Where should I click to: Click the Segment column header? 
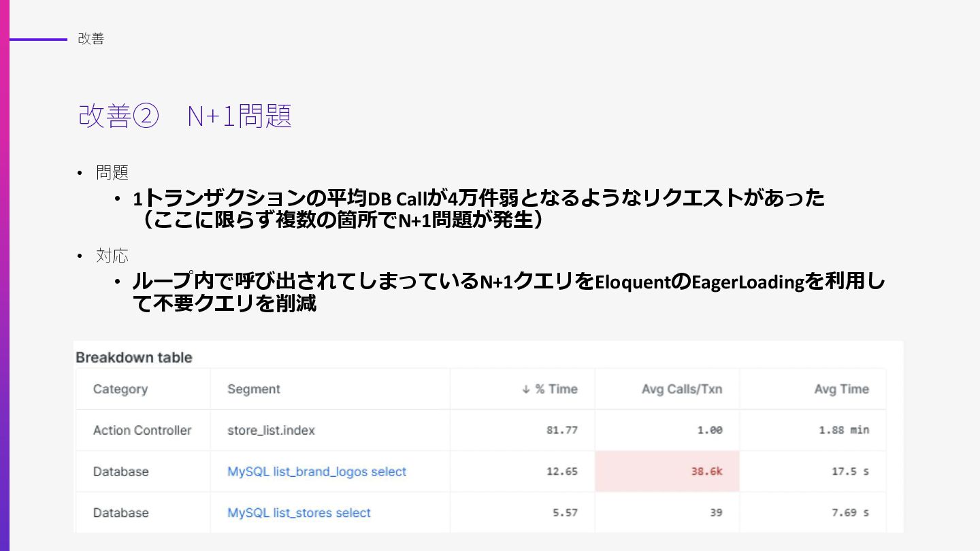point(254,389)
